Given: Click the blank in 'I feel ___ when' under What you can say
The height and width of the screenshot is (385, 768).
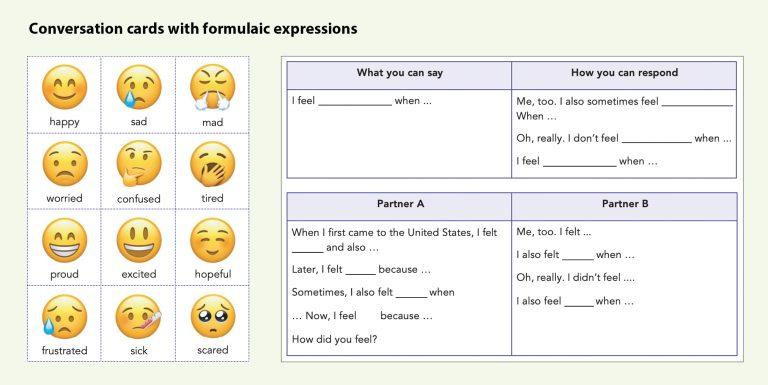Looking at the screenshot, I should point(355,103).
